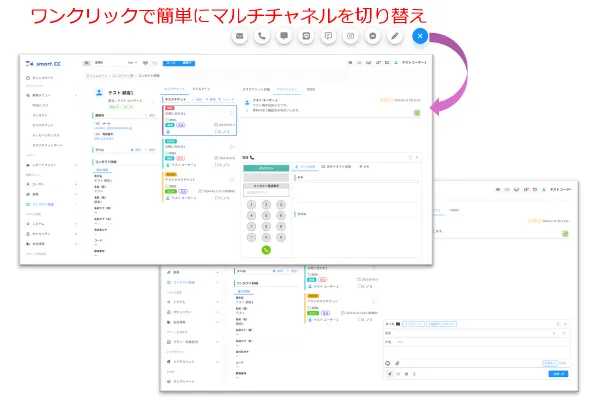600x400 pixels.
Task: Click the emoji icon in the mail composer
Action: tap(388, 363)
